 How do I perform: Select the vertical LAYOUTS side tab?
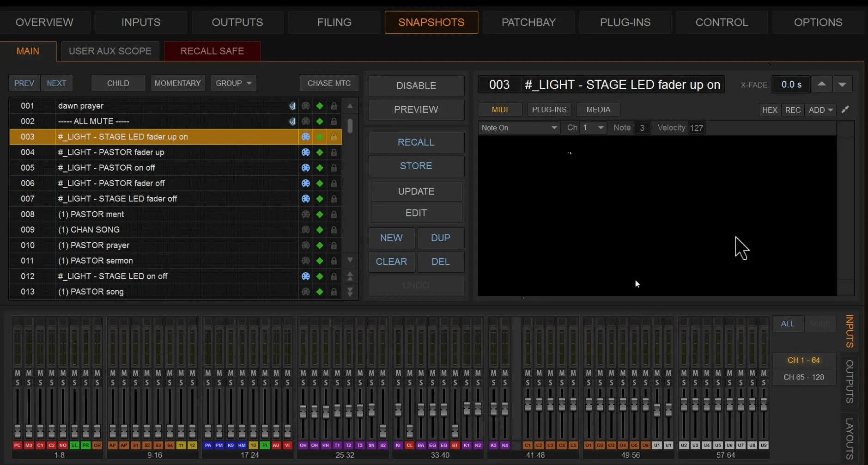pyautogui.click(x=850, y=438)
